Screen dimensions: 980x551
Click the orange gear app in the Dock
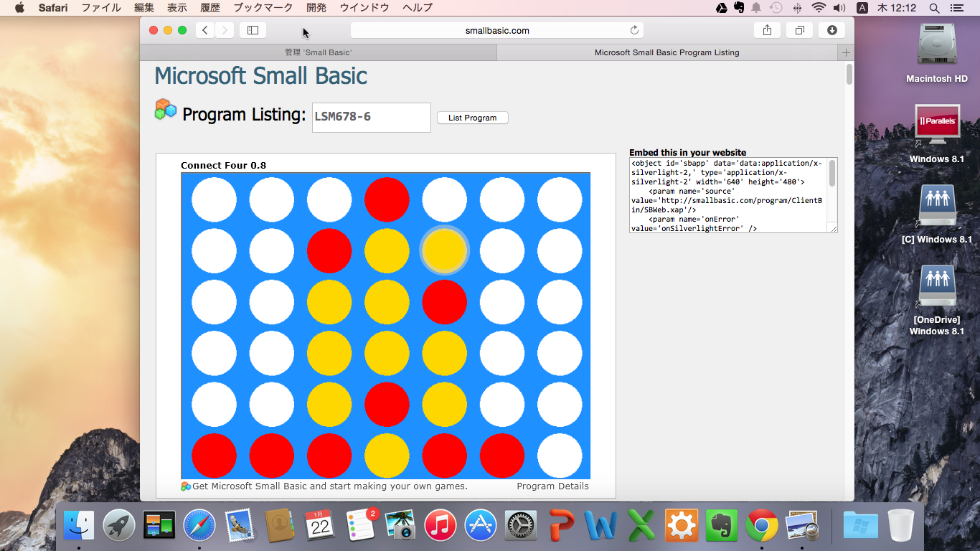click(682, 526)
